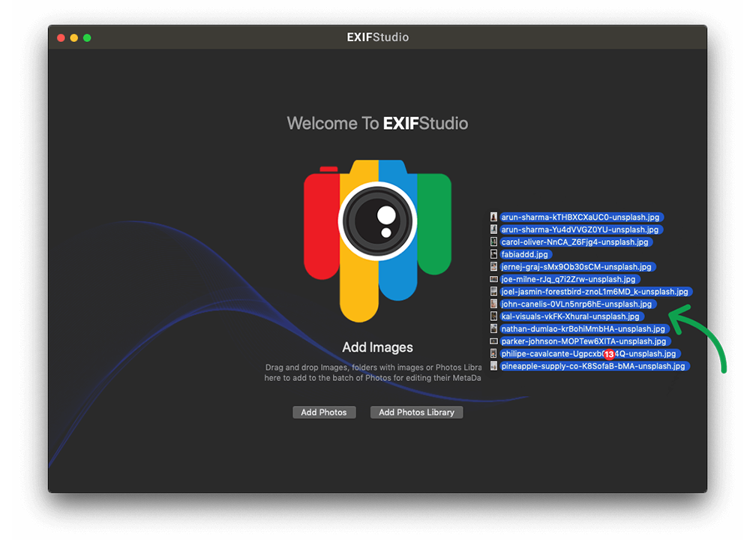This screenshot has width=756, height=540.
Task: Select the fabiaddd.jpg file
Action: pos(526,254)
